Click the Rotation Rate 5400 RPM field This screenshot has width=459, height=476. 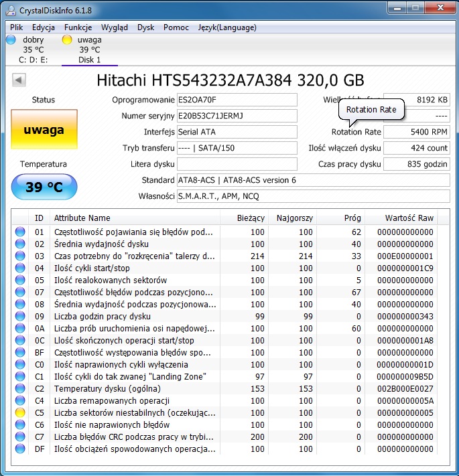[x=417, y=132]
